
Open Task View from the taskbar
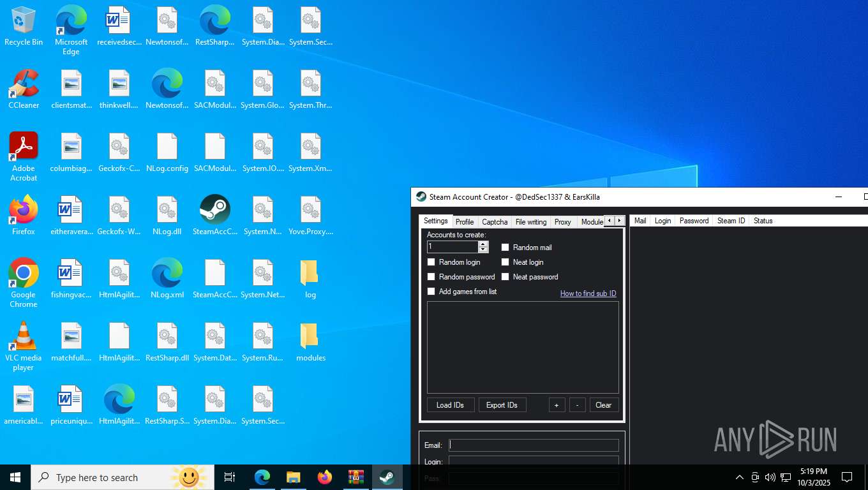pyautogui.click(x=230, y=477)
